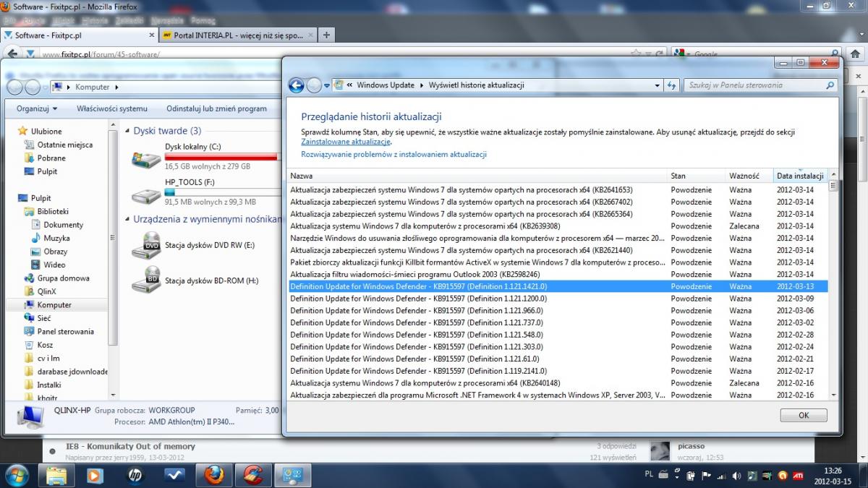Open Rozwiązywanie problemów z instalowaniem aktualizacji link
This screenshot has width=868, height=488.
(x=393, y=155)
